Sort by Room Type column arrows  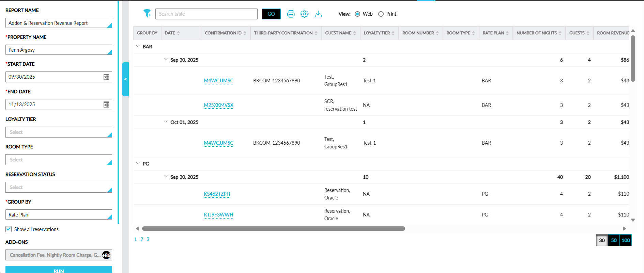point(473,33)
